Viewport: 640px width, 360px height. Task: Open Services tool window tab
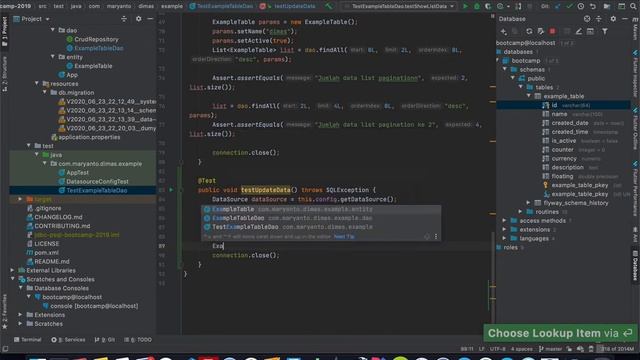pos(68,340)
